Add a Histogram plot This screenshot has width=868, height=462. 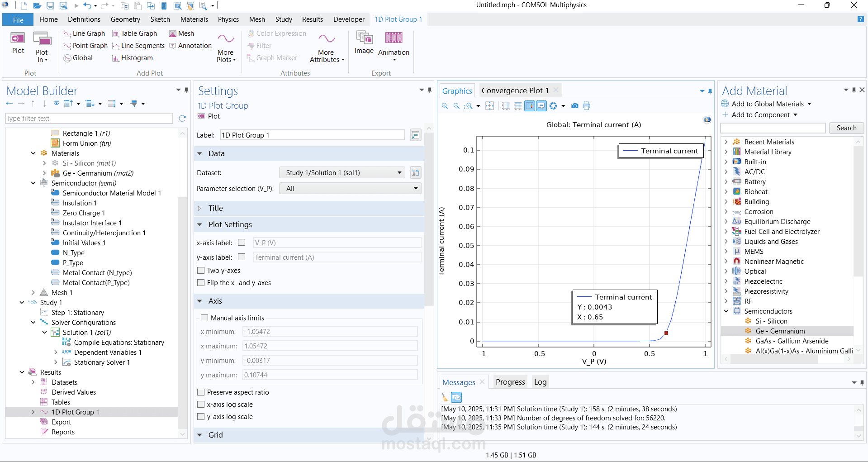(132, 58)
